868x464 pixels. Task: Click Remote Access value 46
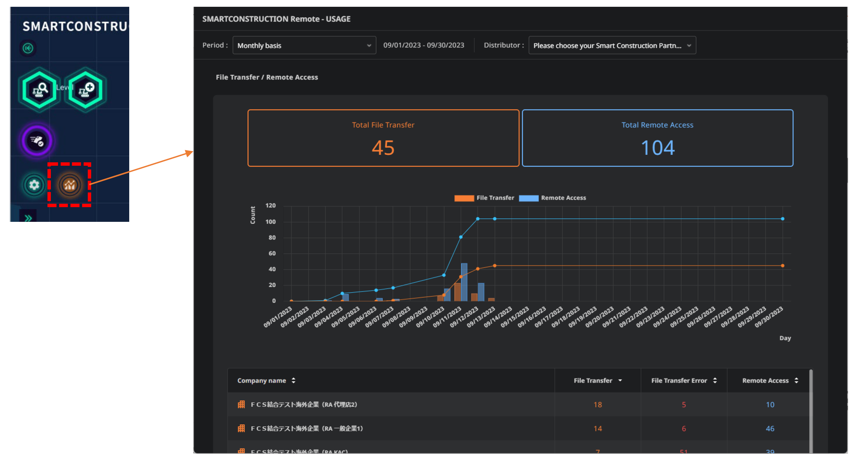[770, 429]
